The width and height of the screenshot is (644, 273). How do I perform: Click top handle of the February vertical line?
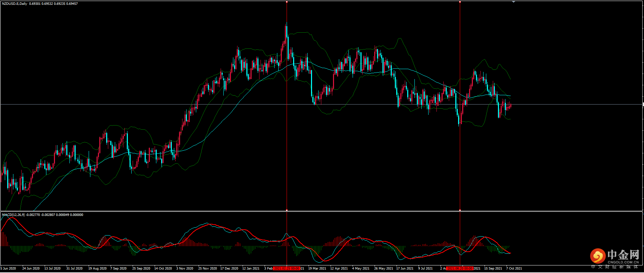[x=287, y=2]
